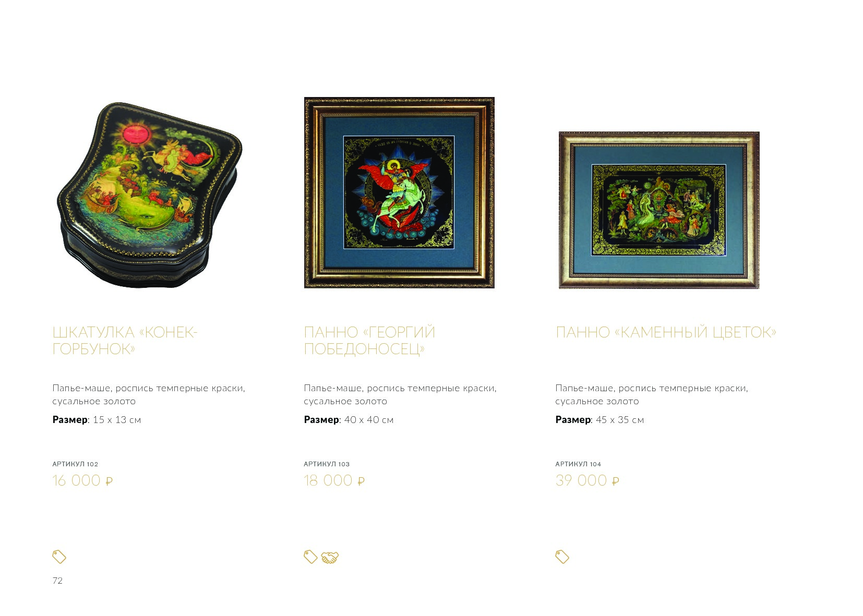Click page number 72

[x=57, y=581]
